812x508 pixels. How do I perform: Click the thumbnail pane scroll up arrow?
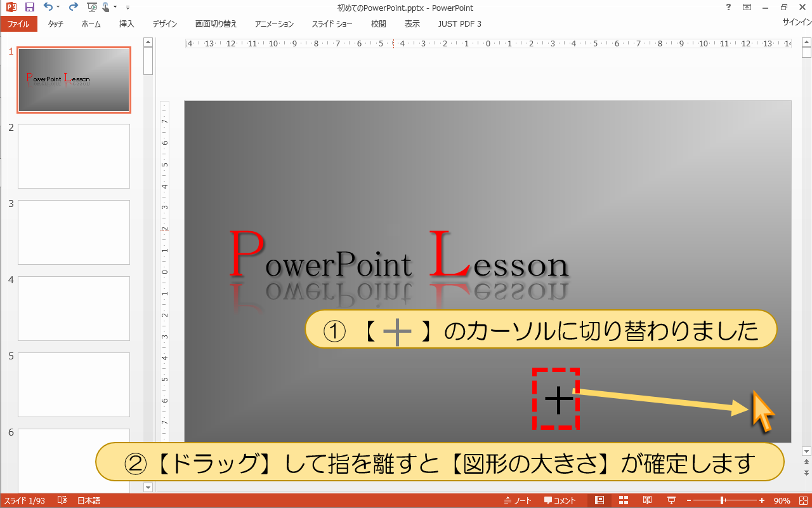148,43
